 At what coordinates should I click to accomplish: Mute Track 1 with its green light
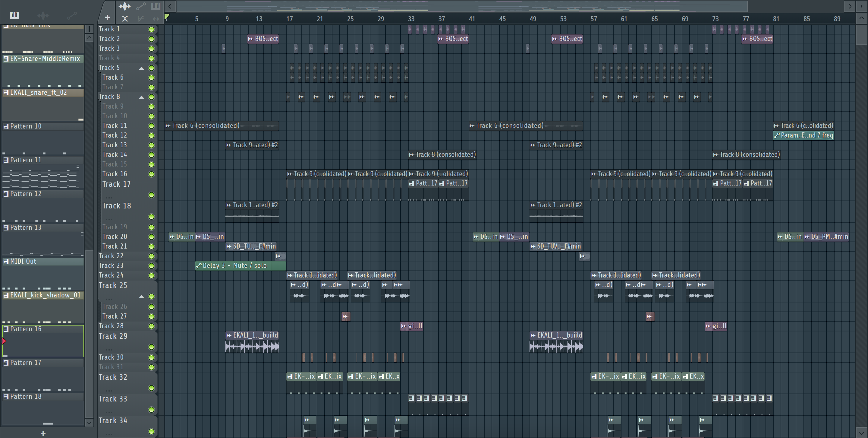tap(152, 29)
